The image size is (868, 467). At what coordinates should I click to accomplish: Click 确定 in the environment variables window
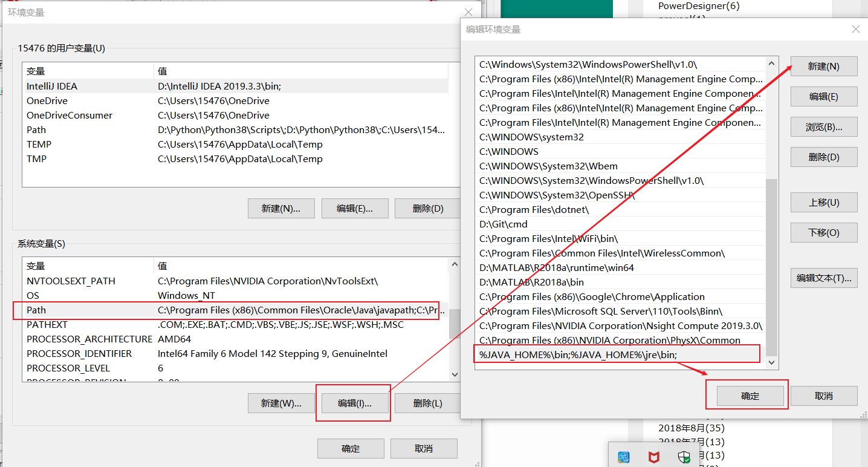pyautogui.click(x=351, y=449)
